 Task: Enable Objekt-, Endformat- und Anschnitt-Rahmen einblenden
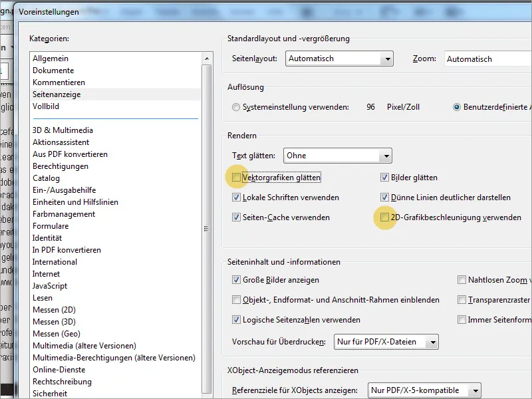pos(236,300)
